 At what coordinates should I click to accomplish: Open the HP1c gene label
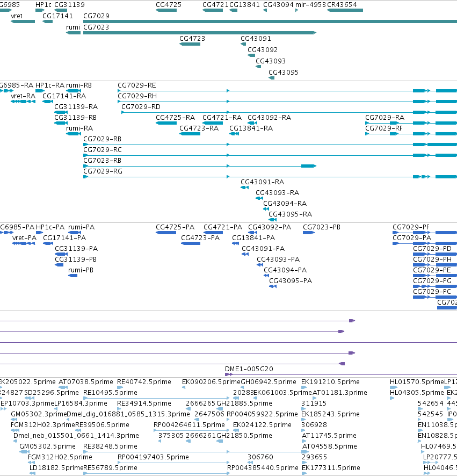(x=43, y=5)
